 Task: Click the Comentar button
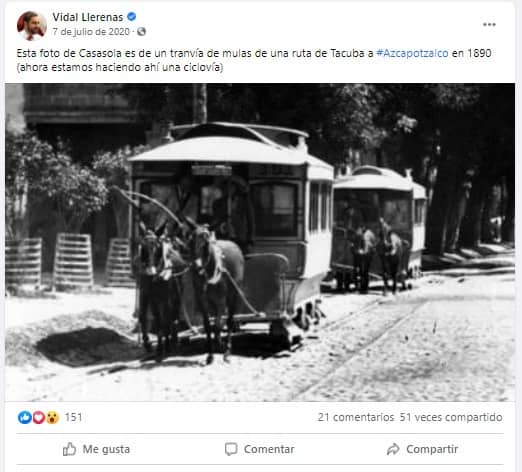[260, 449]
